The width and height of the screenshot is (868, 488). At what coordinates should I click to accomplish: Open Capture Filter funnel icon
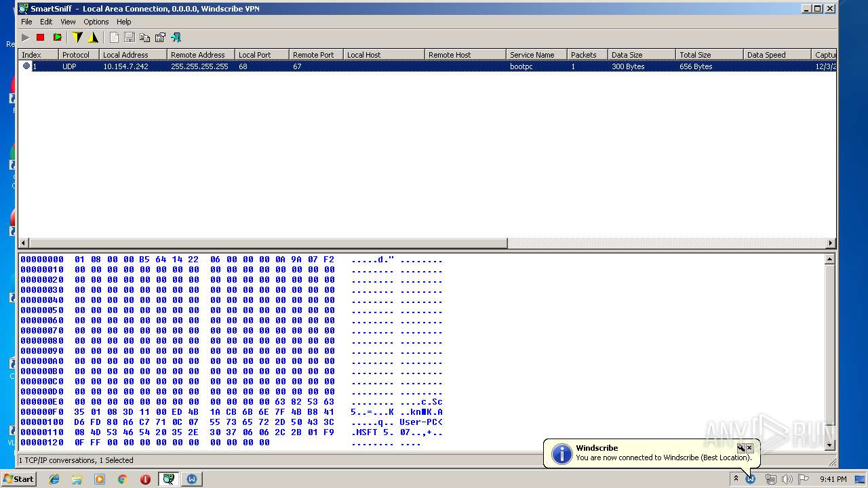[x=77, y=38]
